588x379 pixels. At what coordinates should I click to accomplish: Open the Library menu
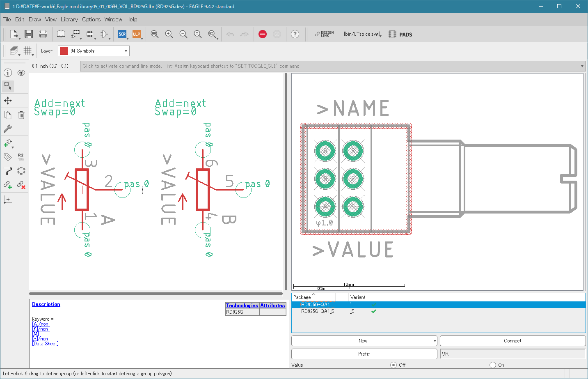(69, 19)
